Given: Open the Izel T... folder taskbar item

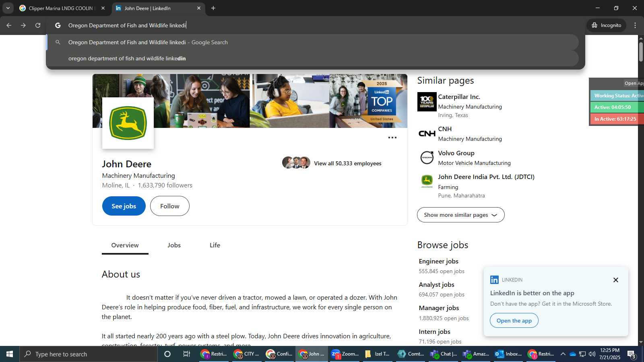Looking at the screenshot, I should pyautogui.click(x=377, y=354).
